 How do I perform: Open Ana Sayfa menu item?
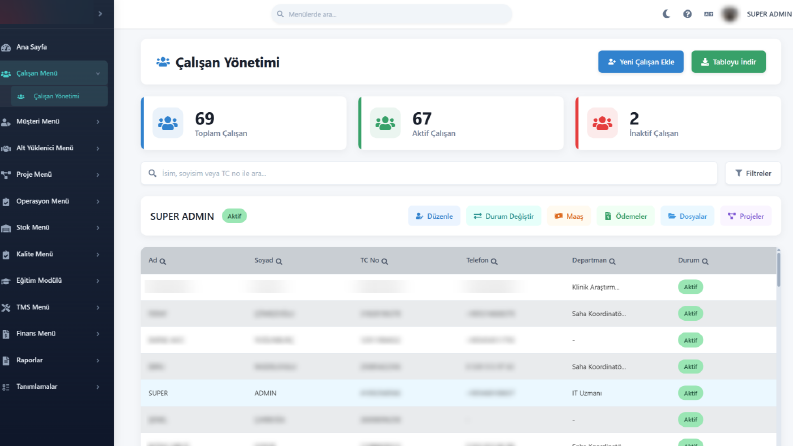[x=54, y=47]
